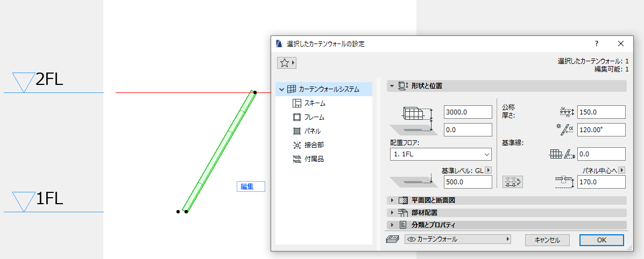Open the パネル settings page

(x=313, y=131)
